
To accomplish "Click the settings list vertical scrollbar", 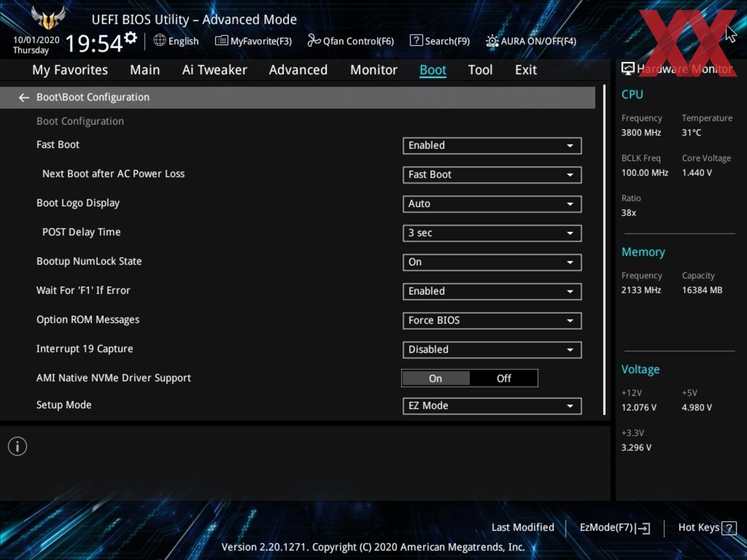I will [x=604, y=250].
